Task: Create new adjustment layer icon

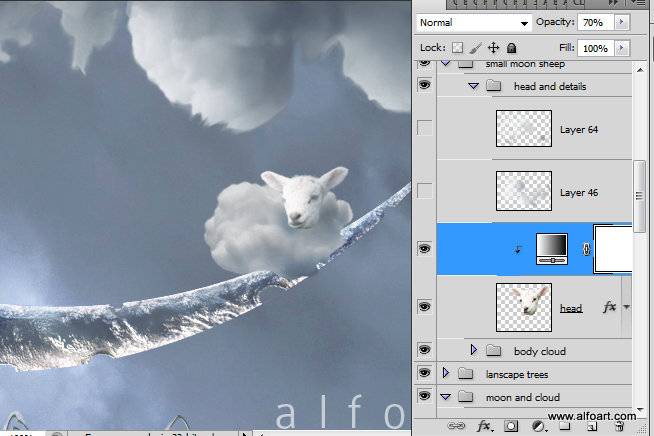Action: [538, 426]
